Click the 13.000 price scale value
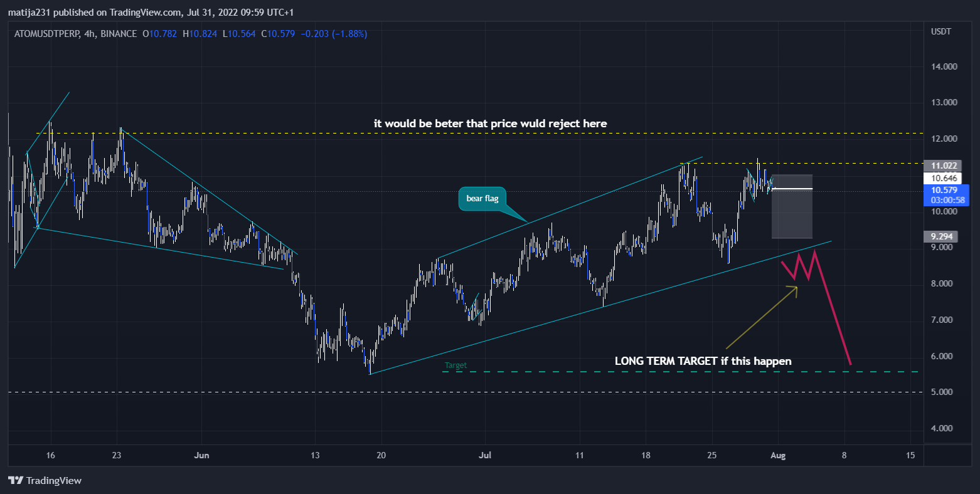The width and height of the screenshot is (980, 494). click(944, 102)
